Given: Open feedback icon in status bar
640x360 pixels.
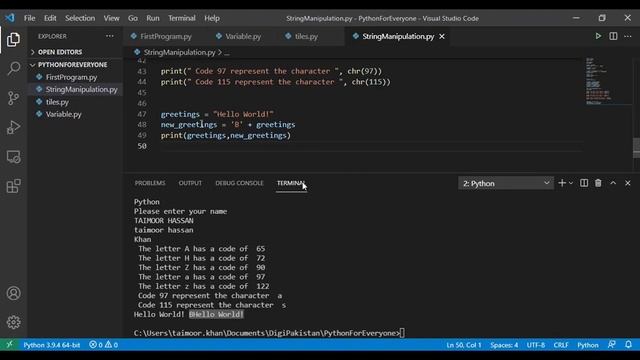Looking at the screenshot, I should coord(611,345).
